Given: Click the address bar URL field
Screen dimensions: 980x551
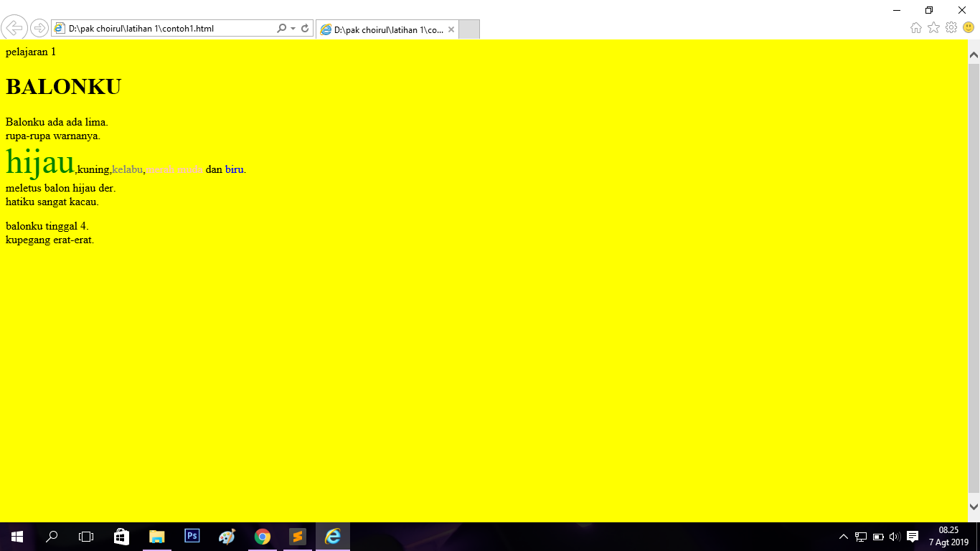Looking at the screenshot, I should [169, 29].
